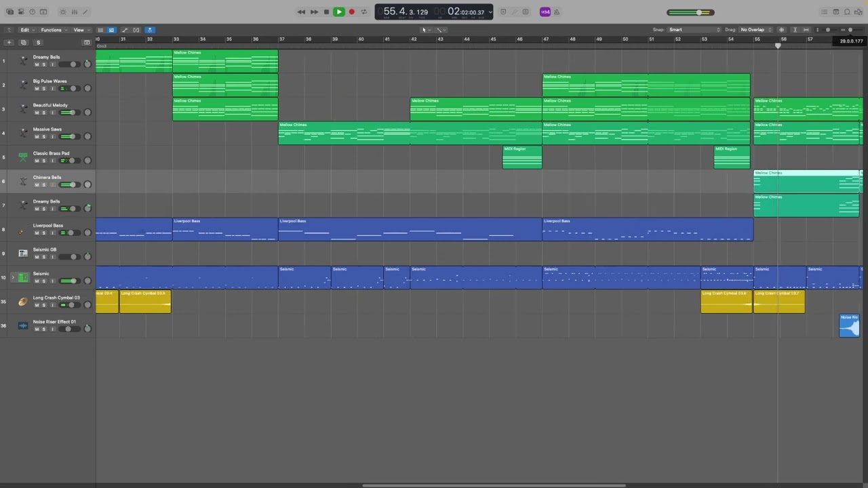
Task: Click the Seismic GB drum machine icon
Action: pyautogui.click(x=23, y=253)
